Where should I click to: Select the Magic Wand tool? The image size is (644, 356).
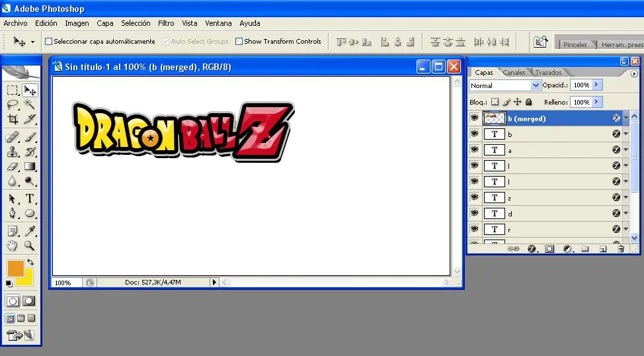(30, 104)
